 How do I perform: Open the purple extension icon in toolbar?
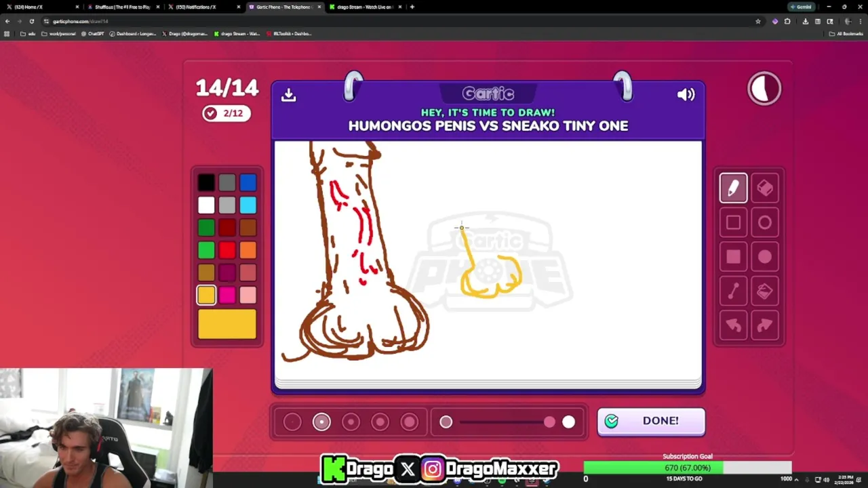click(775, 21)
